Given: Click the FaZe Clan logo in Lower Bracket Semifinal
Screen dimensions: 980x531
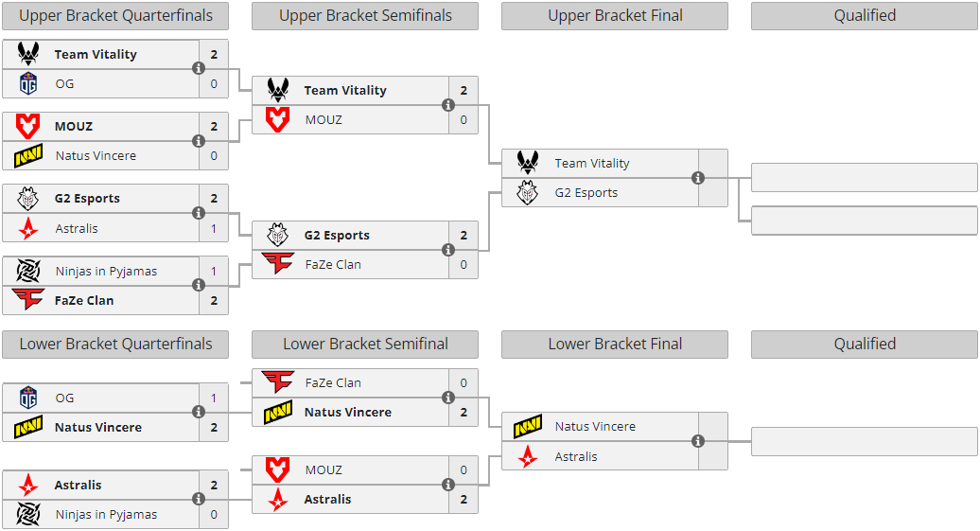Looking at the screenshot, I should pyautogui.click(x=277, y=382).
